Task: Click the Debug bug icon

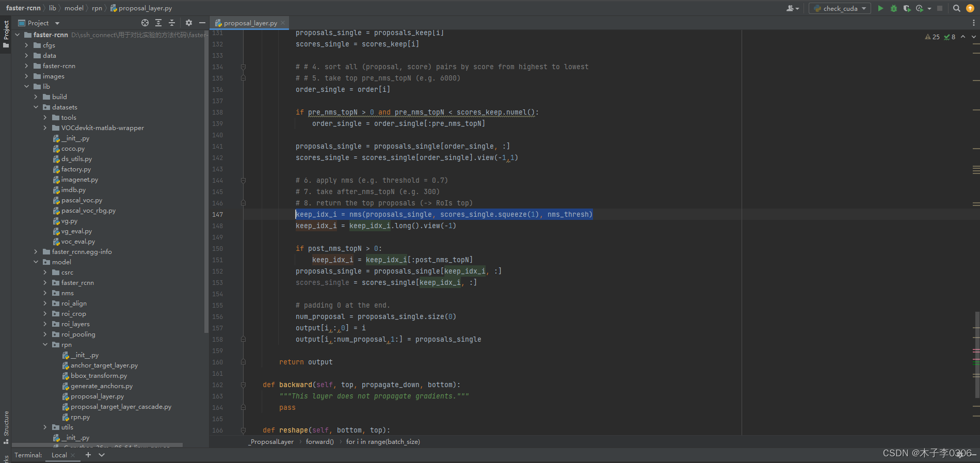Action: point(894,8)
